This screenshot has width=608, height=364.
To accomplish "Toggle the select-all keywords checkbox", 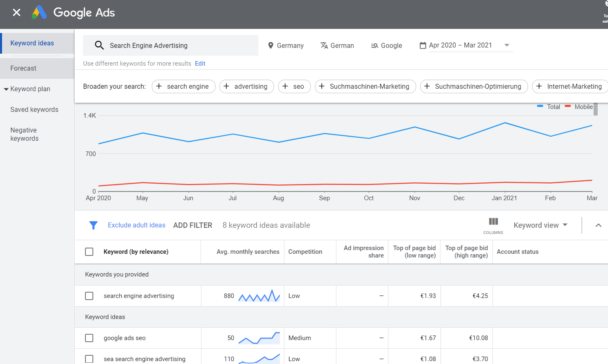I will click(x=89, y=252).
